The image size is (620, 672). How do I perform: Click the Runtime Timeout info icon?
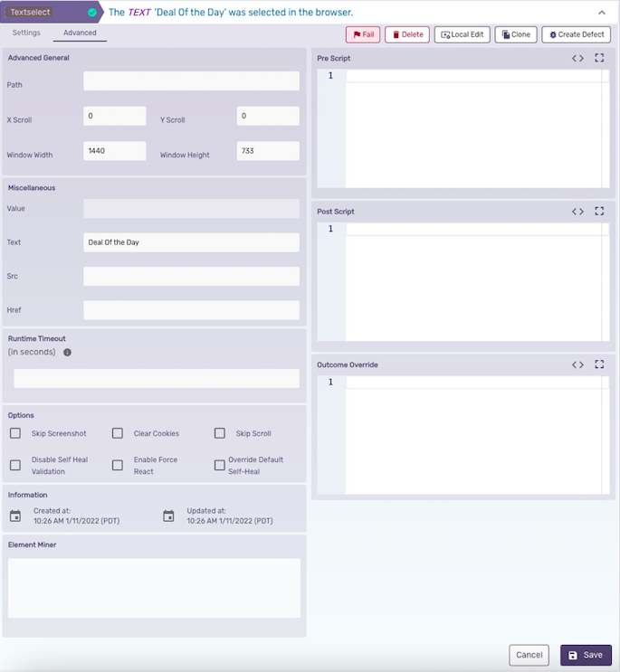click(x=67, y=353)
